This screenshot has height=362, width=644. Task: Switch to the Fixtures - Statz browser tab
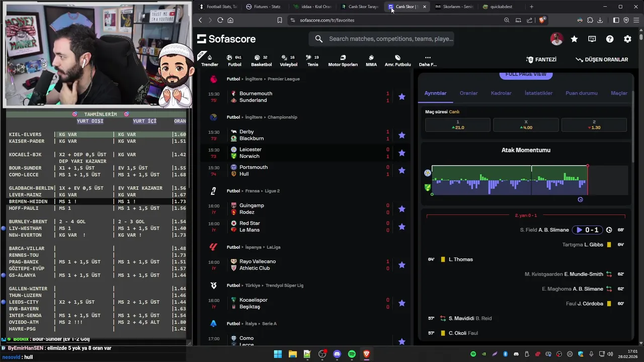tap(264, 7)
